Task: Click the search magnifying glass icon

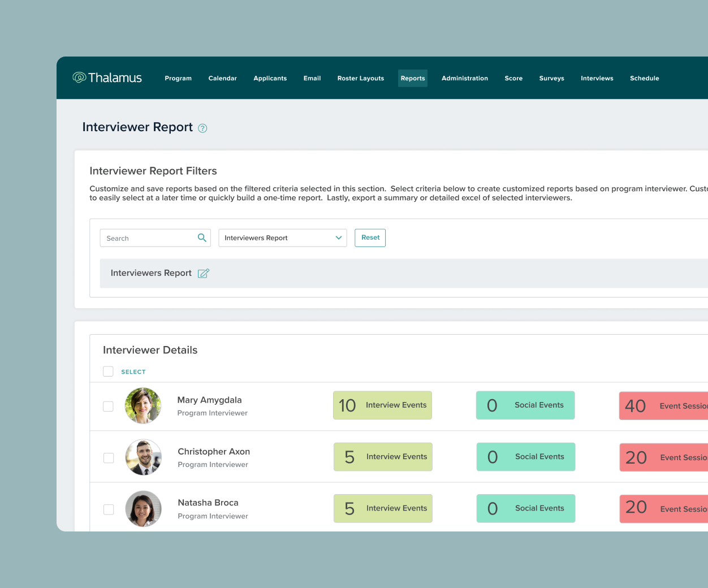Action: click(x=202, y=237)
